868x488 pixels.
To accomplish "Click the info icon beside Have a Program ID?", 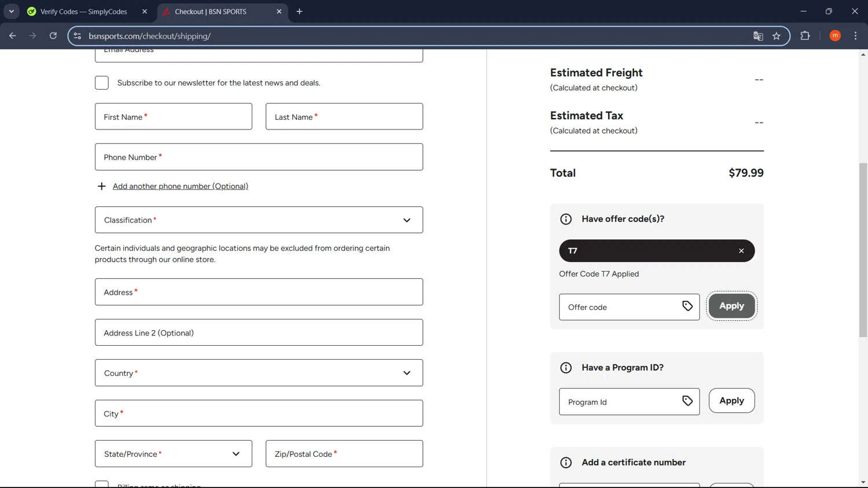I will [x=565, y=368].
